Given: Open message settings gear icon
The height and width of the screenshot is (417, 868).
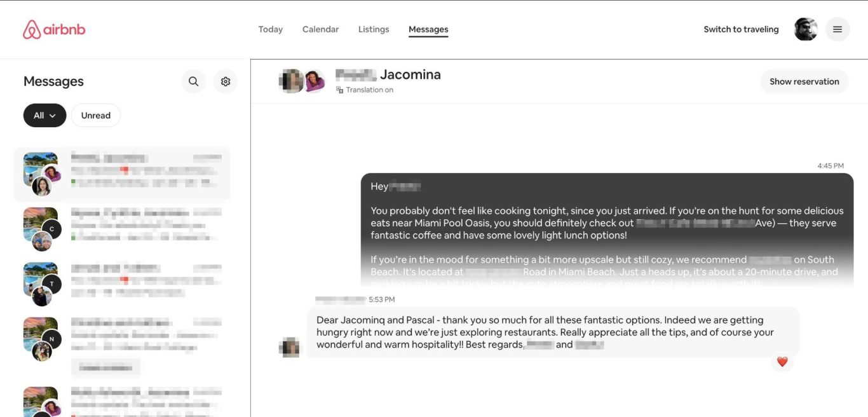Looking at the screenshot, I should point(226,81).
